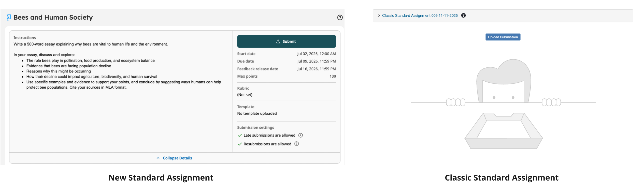Click the empty inbox illustration in the Classic panel
This screenshot has width=644, height=191.
[504, 104]
